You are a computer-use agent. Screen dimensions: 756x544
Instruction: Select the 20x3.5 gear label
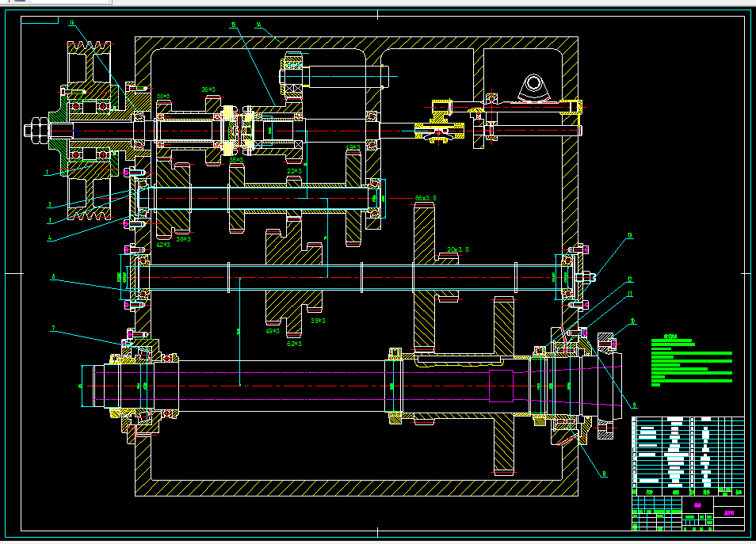(458, 249)
